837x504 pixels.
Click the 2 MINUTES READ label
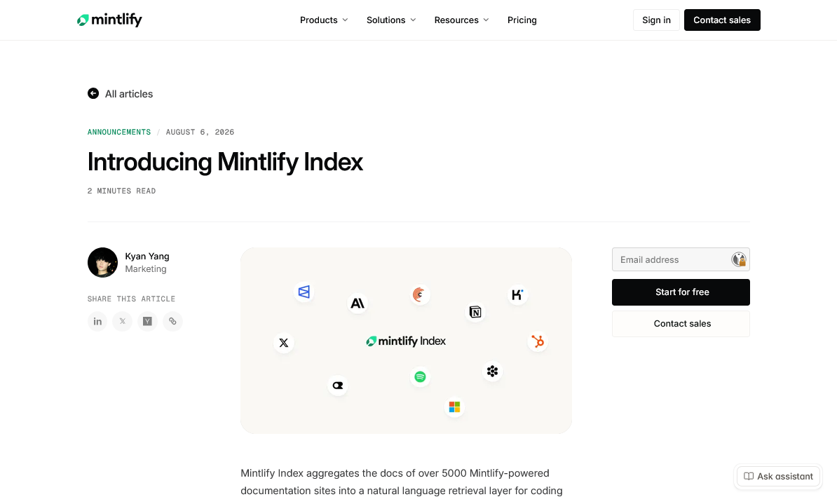point(122,191)
